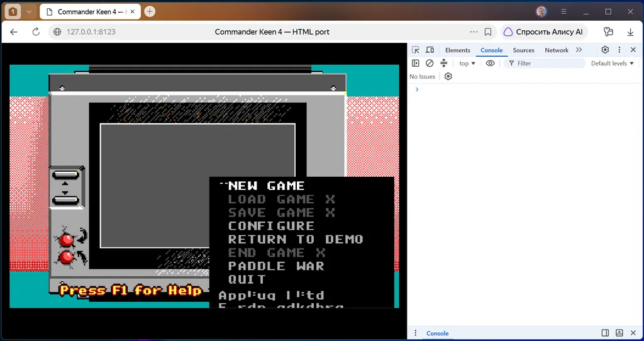Image resolution: width=644 pixels, height=341 pixels.
Task: Show more DevTools tabs via double chevron
Action: tap(579, 50)
